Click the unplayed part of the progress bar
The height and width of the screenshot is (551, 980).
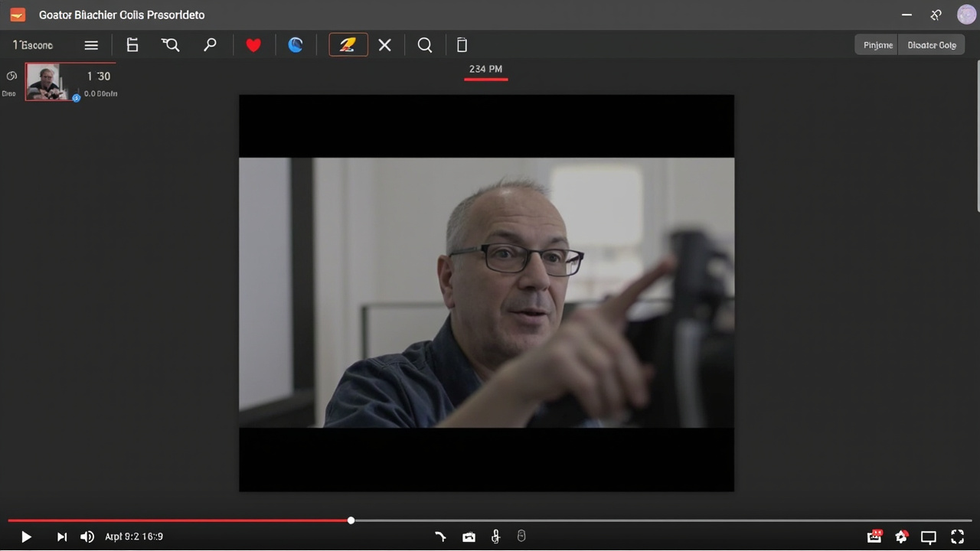pyautogui.click(x=662, y=520)
